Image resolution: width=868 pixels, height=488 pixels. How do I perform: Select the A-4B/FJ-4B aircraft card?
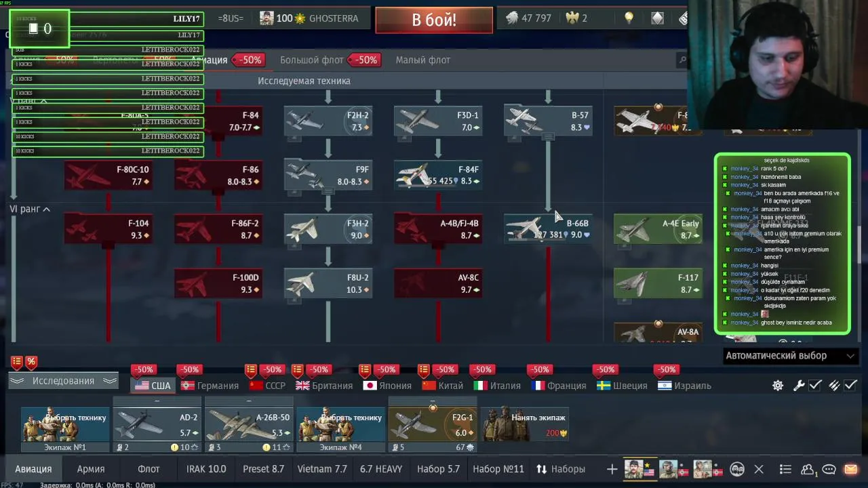point(438,229)
